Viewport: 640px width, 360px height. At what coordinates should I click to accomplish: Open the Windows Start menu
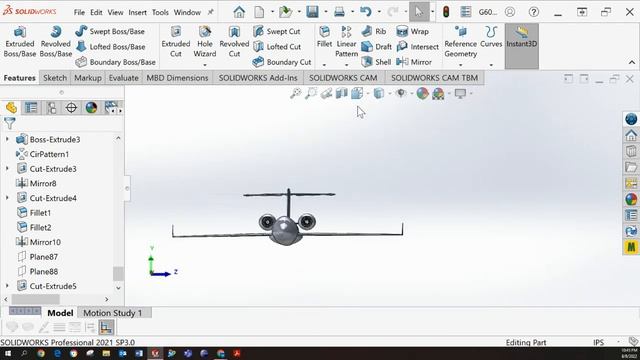pos(8,353)
